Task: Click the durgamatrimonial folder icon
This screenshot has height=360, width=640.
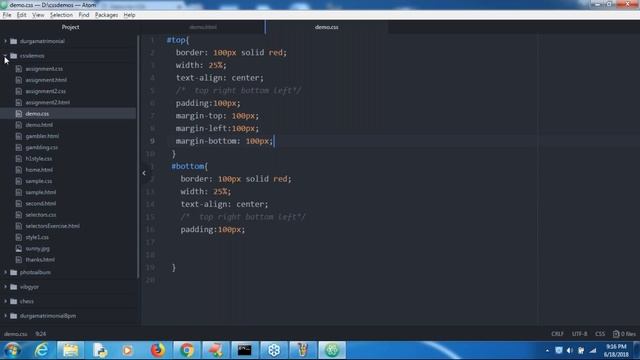Action: [13, 41]
